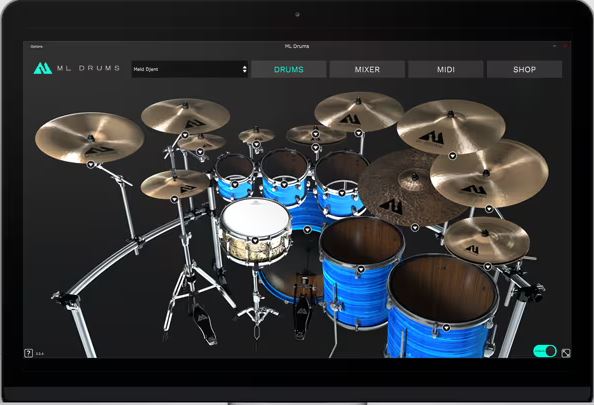Select the DRUMS tab
Screen dimensions: 594x405
pos(289,69)
